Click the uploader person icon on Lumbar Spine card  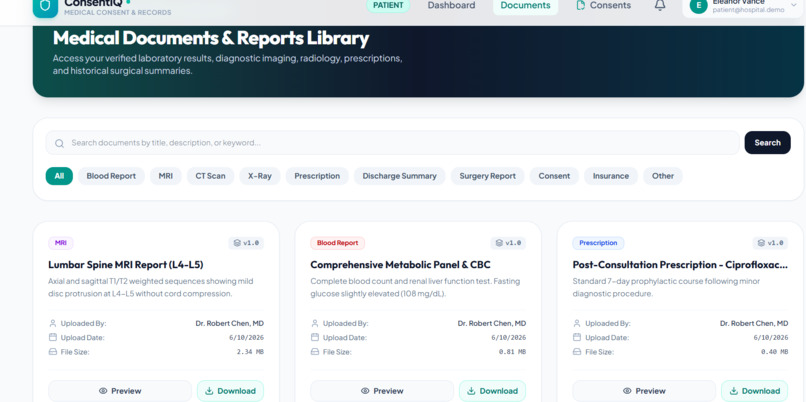(52, 323)
